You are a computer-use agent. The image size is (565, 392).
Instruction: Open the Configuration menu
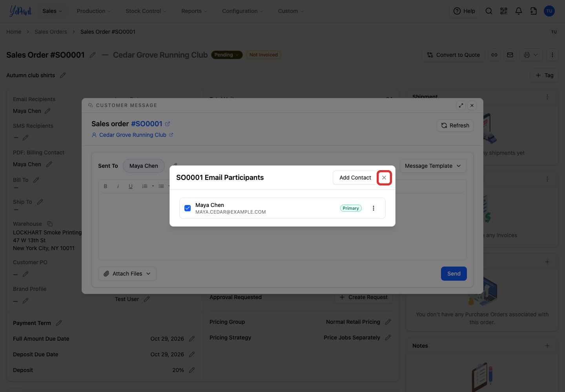click(242, 11)
